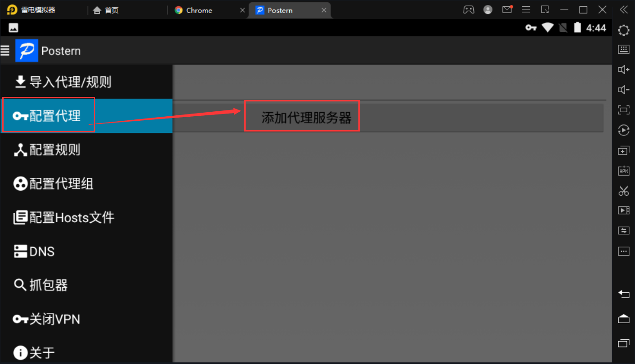Open the emulator title bar menu icon
Image resolution: width=635 pixels, height=364 pixels.
point(526,10)
